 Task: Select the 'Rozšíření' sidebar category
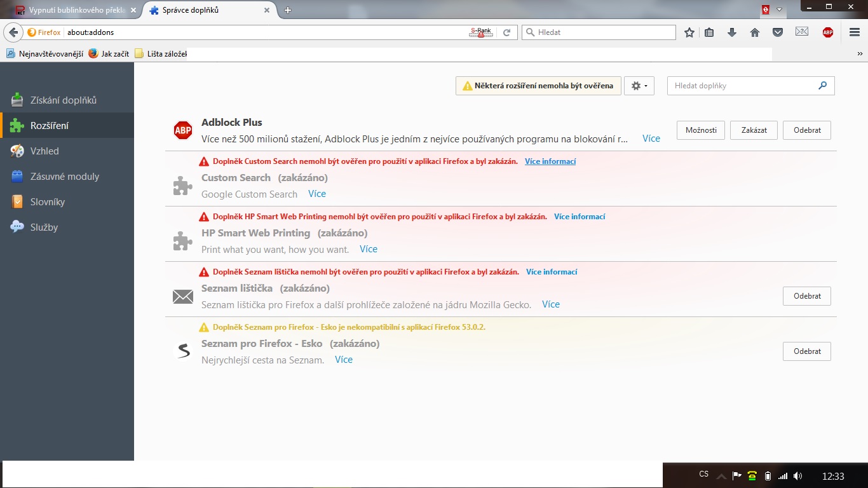pos(67,126)
